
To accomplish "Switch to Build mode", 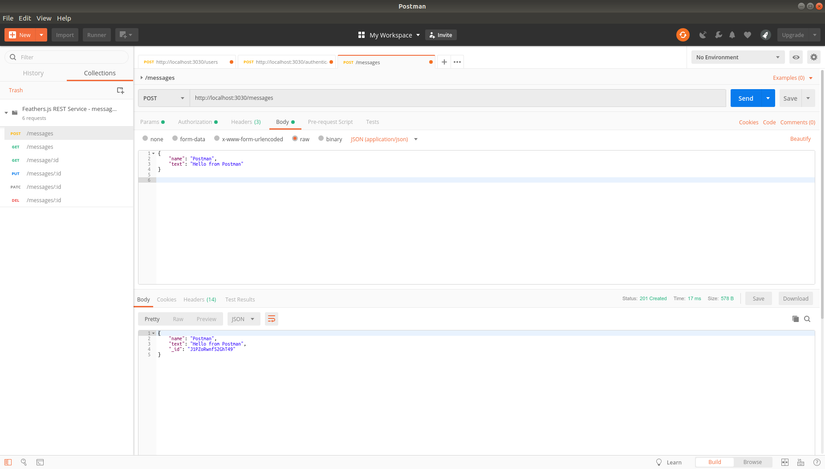I will point(715,462).
